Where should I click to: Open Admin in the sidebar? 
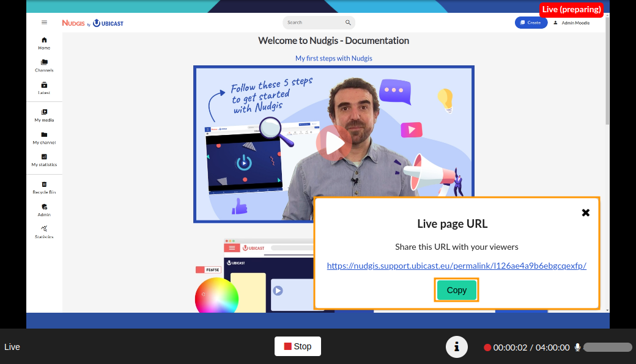point(44,210)
